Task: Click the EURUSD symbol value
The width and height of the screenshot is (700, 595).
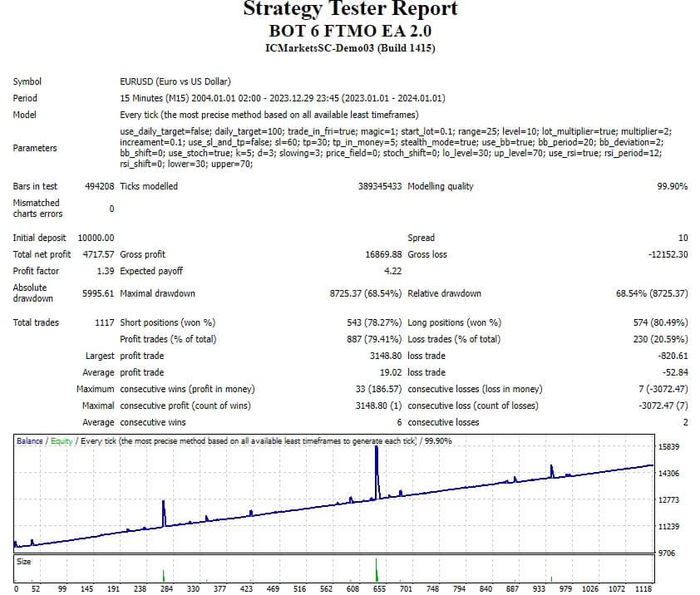Action: (x=175, y=81)
